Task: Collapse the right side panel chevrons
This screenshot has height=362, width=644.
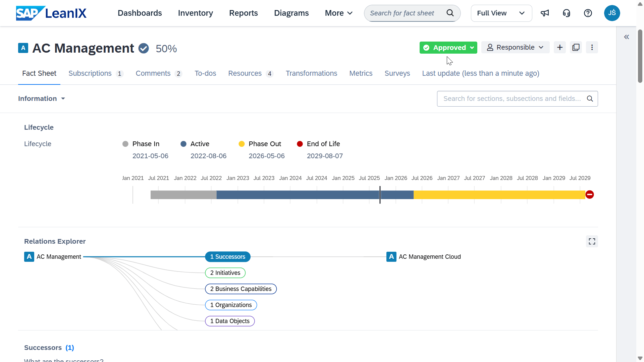Action: coord(627,37)
